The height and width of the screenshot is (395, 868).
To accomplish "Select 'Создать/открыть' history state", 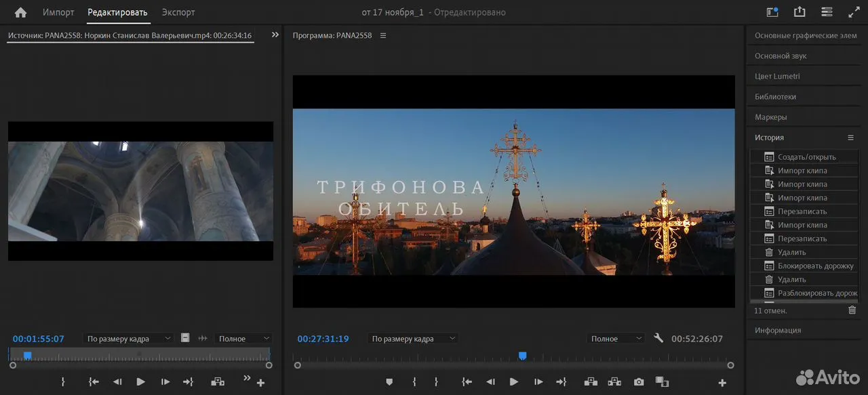I will coord(804,157).
